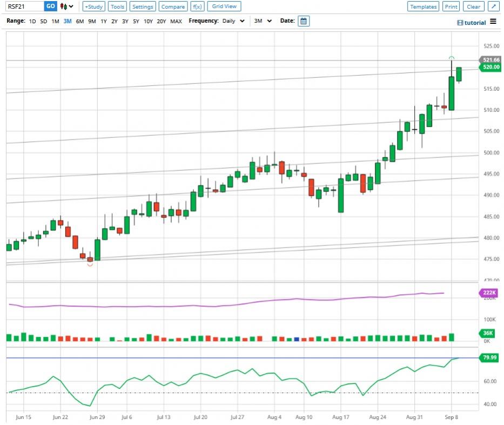Click the 222K open interest label
The height and width of the screenshot is (425, 504).
(x=490, y=293)
